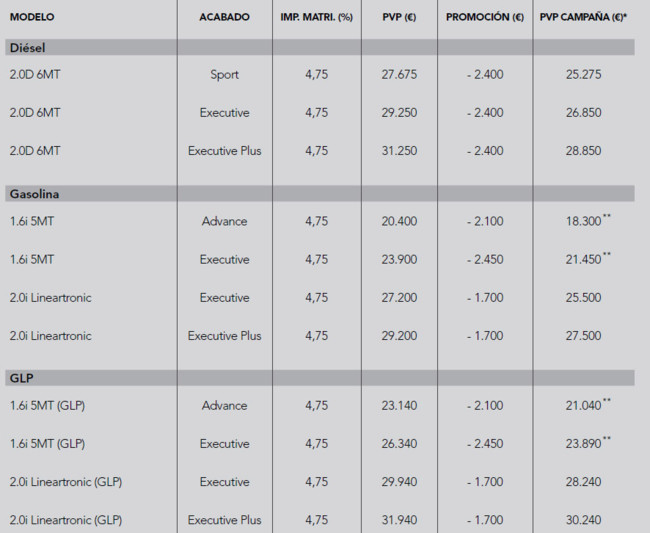Click the PROMOCIÓN (€) header
This screenshot has width=650, height=533.
485,17
